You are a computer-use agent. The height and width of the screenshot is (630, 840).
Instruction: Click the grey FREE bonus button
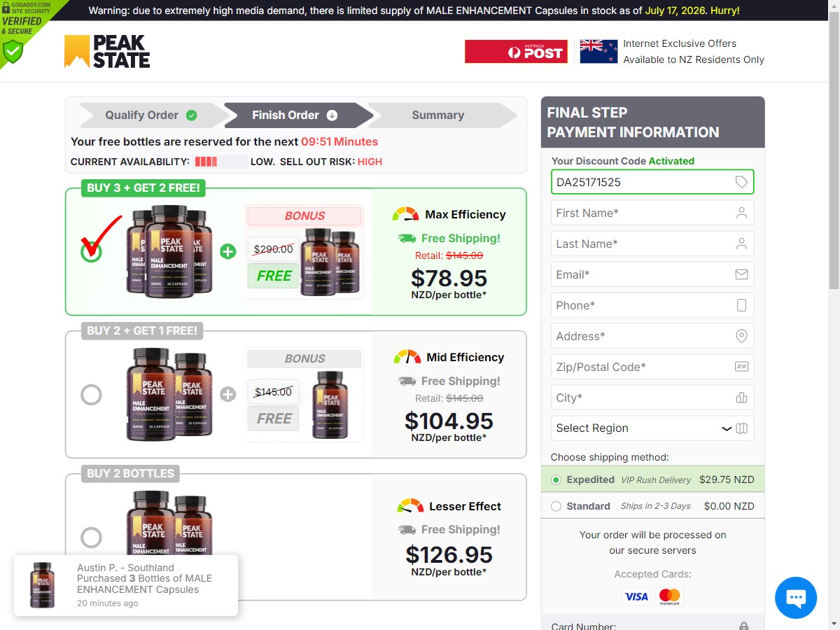274,419
